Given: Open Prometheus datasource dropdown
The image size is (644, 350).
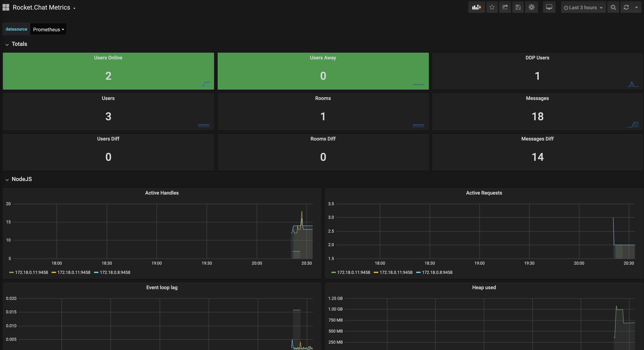Looking at the screenshot, I should click(48, 30).
